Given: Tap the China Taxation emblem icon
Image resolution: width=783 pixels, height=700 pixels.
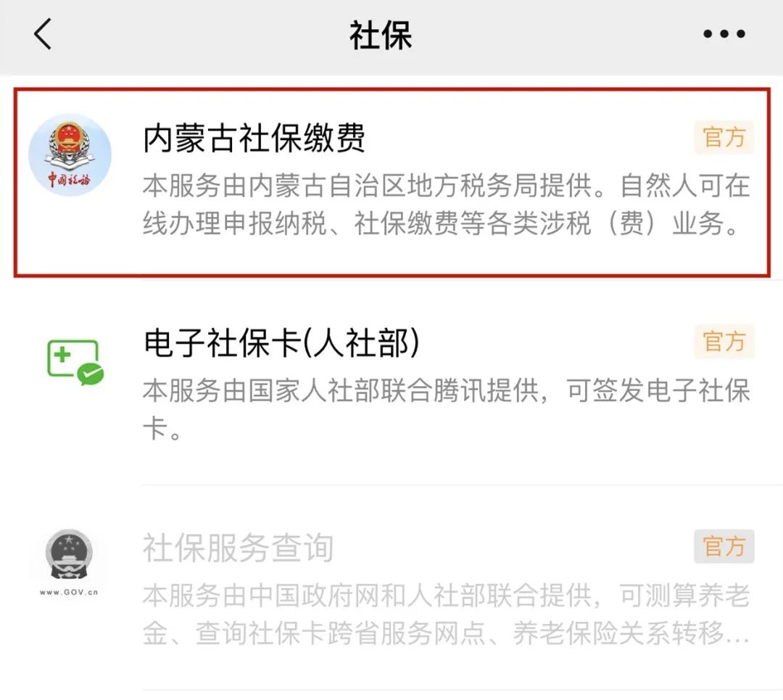Looking at the screenshot, I should pos(70,155).
